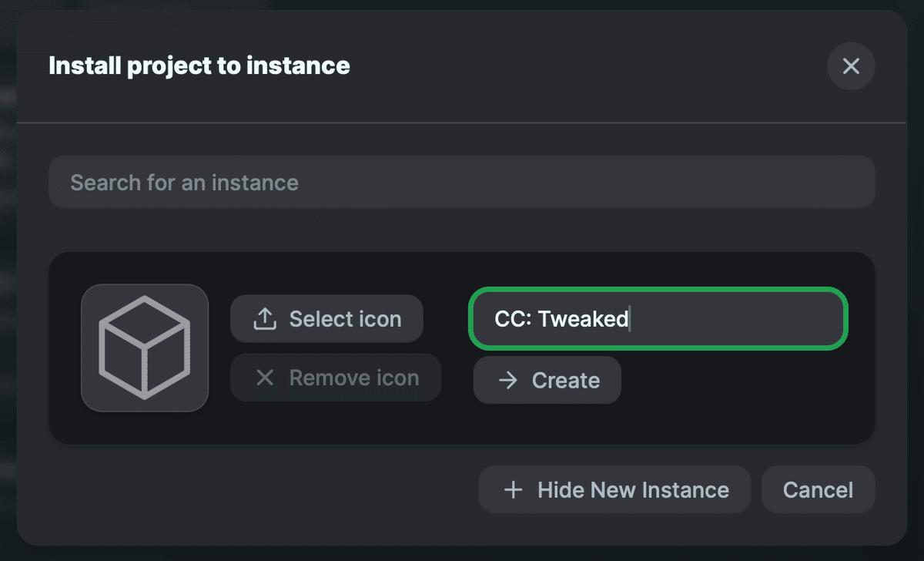Click the "Create" label text
This screenshot has width=924, height=561.
pyautogui.click(x=566, y=381)
